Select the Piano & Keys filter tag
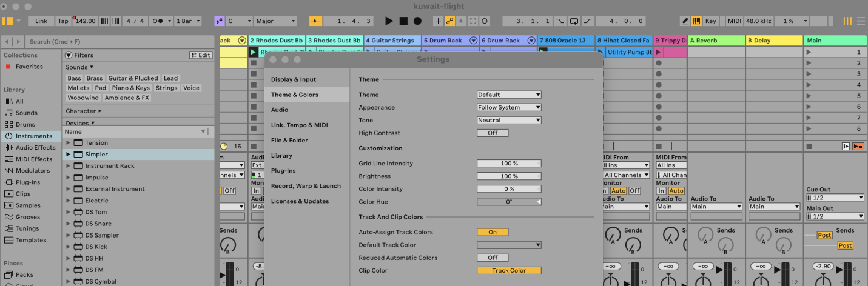Image resolution: width=868 pixels, height=286 pixels. 130,88
